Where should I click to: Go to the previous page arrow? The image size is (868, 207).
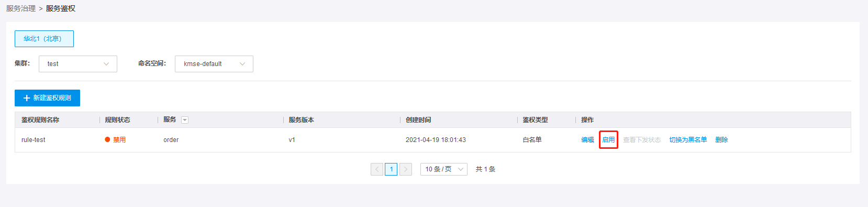pyautogui.click(x=377, y=169)
